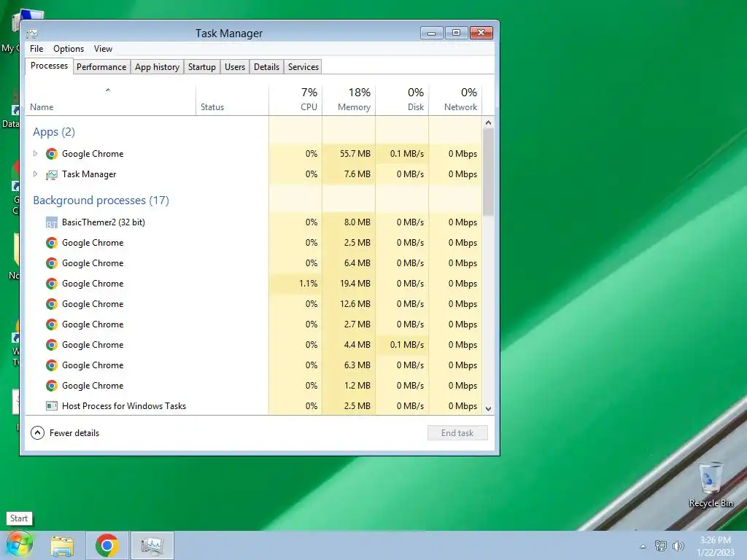Select Task Manager name in the Apps row

coord(89,174)
